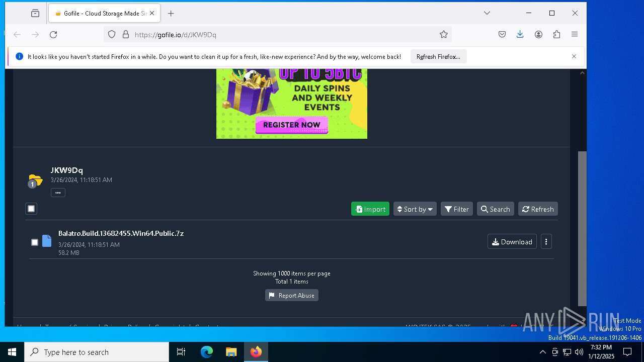Open Firefox downloads panel
This screenshot has height=362, width=644.
(520, 34)
